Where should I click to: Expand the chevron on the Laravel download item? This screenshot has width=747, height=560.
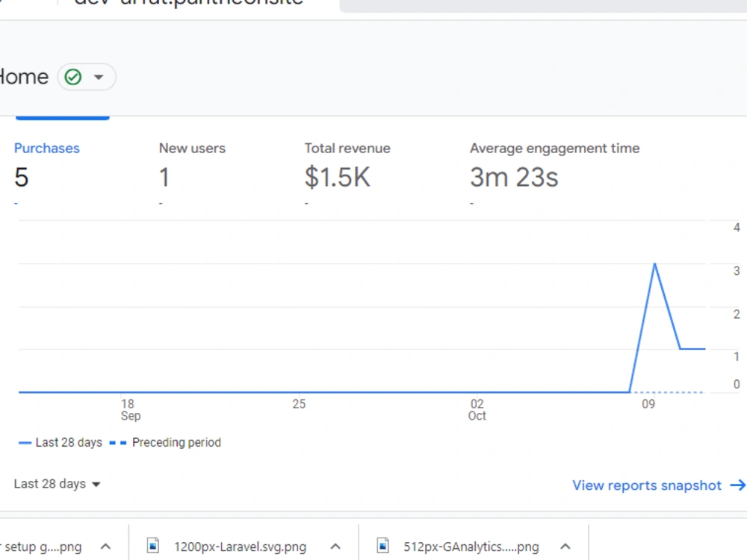(x=335, y=546)
